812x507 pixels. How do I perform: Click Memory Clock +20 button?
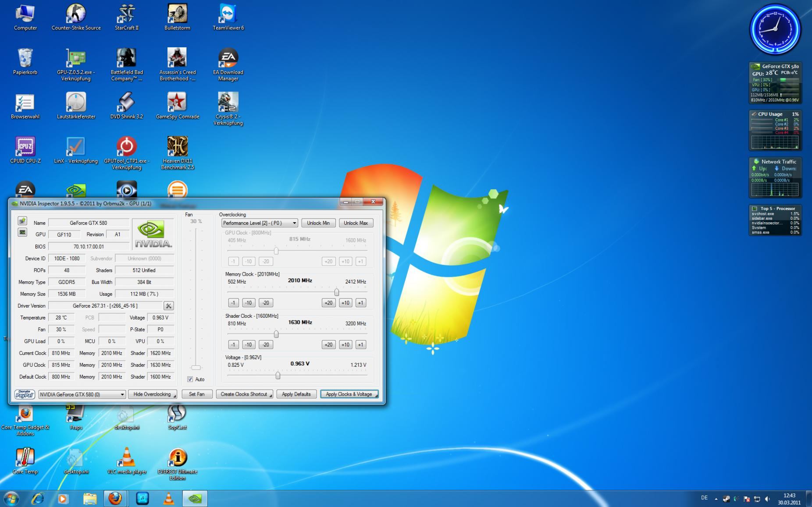328,303
